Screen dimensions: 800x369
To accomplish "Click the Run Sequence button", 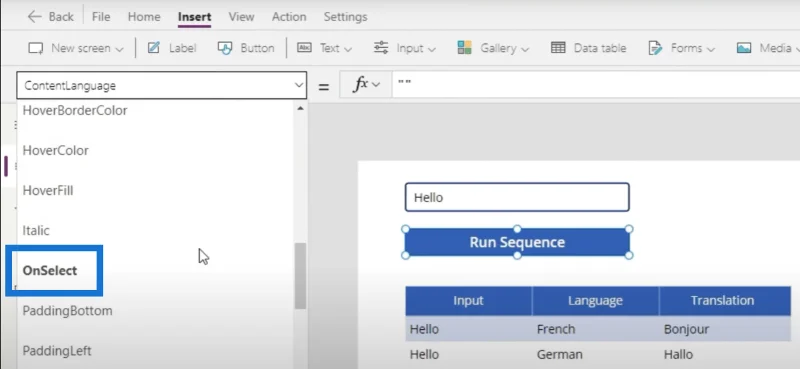I will tap(517, 242).
